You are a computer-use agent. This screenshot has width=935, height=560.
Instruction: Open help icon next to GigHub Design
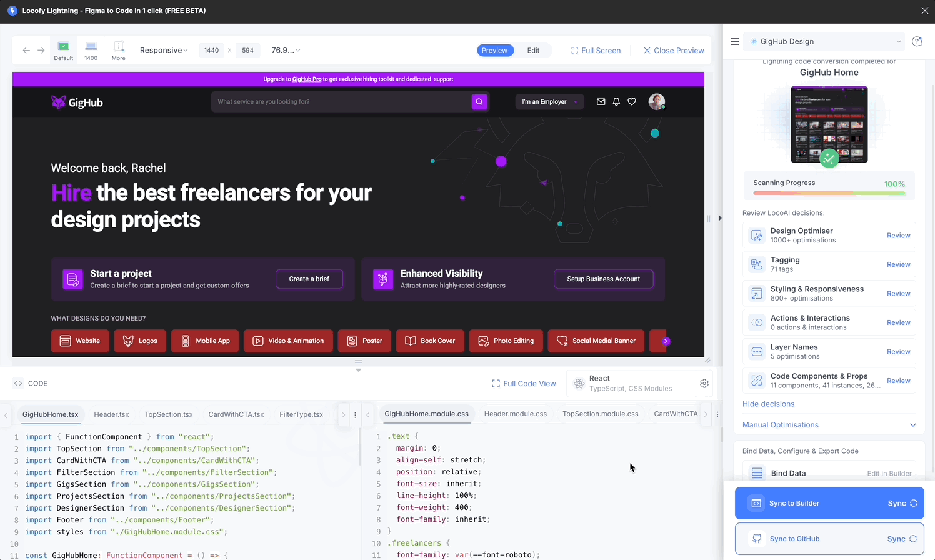coord(917,42)
